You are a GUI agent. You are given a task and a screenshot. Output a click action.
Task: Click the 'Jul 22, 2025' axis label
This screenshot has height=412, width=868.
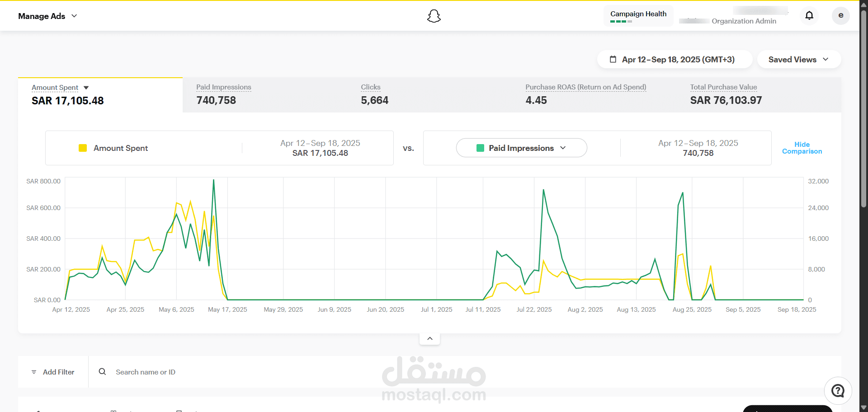click(x=534, y=309)
